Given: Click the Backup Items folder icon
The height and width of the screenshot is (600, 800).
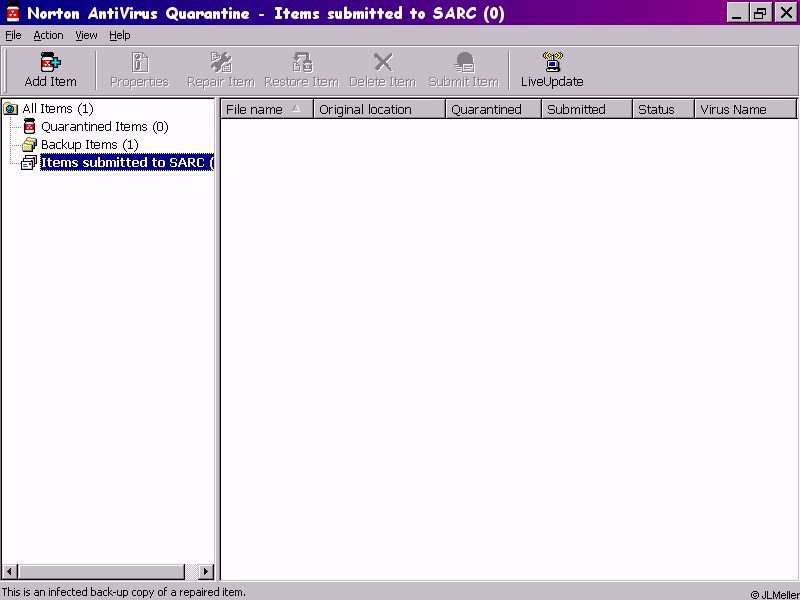Looking at the screenshot, I should pyautogui.click(x=30, y=144).
